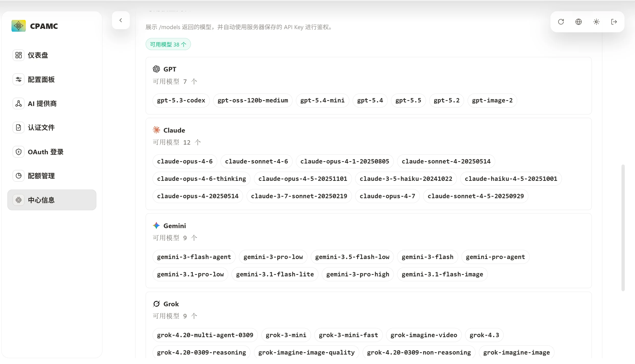This screenshot has height=364, width=635.
Task: Click the Claude starburst logo icon
Action: click(156, 130)
